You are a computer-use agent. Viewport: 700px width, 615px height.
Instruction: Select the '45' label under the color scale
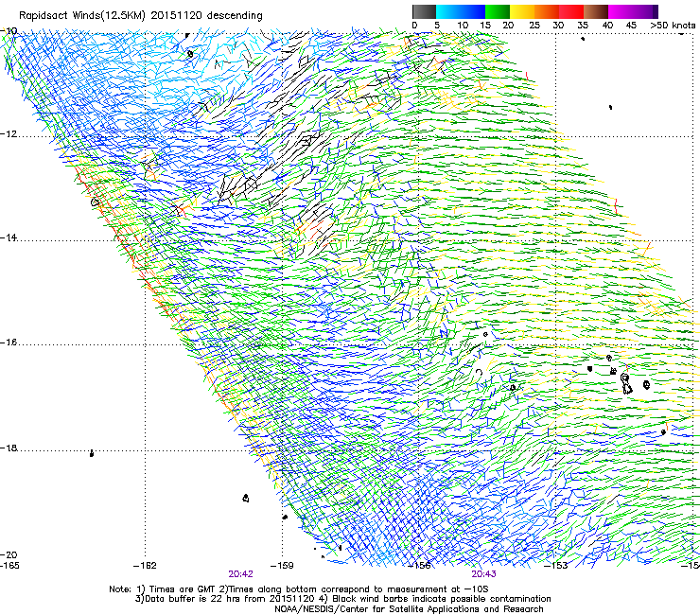631,26
